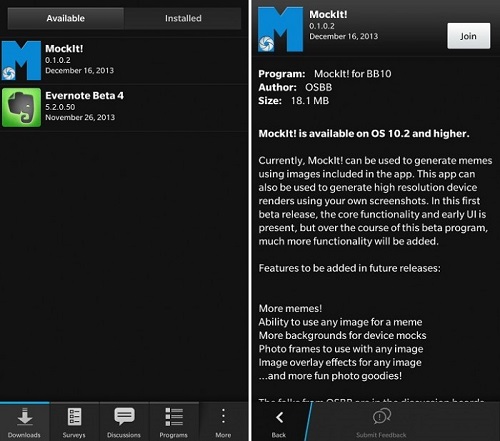The height and width of the screenshot is (441, 500).
Task: Open the Evernote Beta 4 elephant icon
Action: click(21, 107)
